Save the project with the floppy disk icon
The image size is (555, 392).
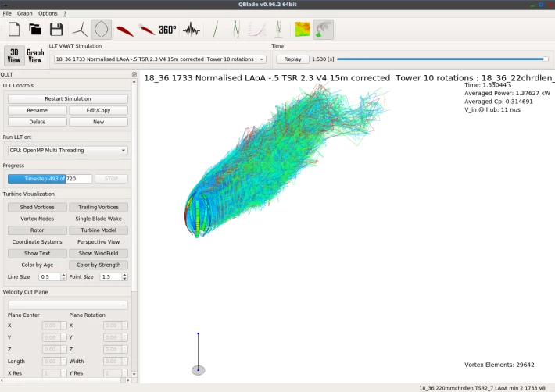(56, 29)
